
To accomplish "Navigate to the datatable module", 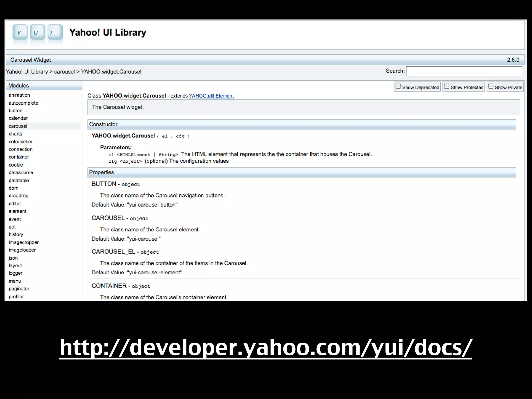I will (x=19, y=180).
